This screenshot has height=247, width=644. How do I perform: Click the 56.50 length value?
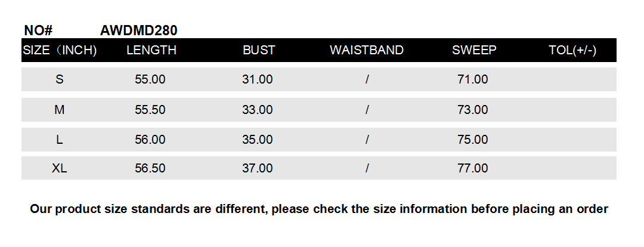click(150, 169)
